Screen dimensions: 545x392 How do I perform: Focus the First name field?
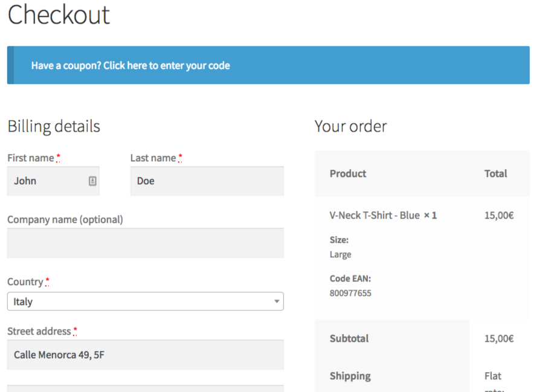click(48, 181)
